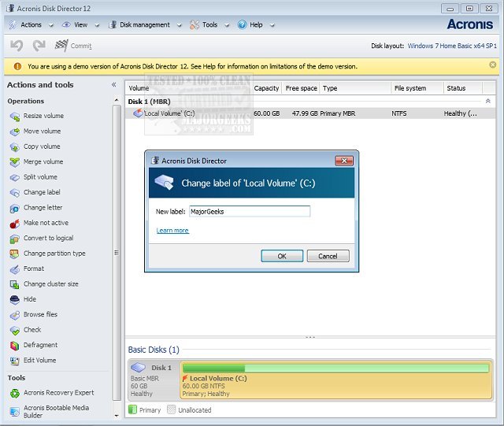Click the Check volume icon

click(x=15, y=330)
